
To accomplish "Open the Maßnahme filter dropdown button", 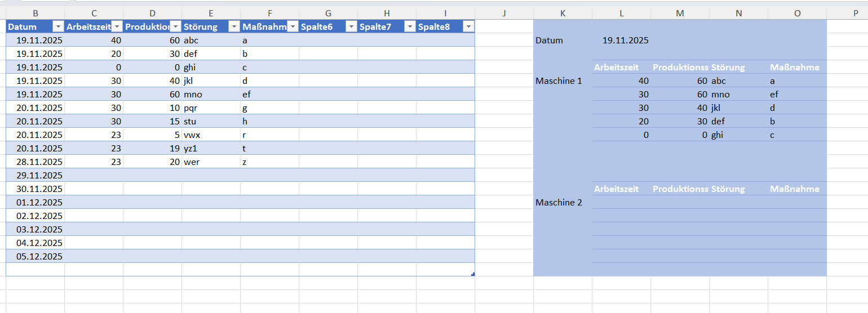I will point(292,26).
